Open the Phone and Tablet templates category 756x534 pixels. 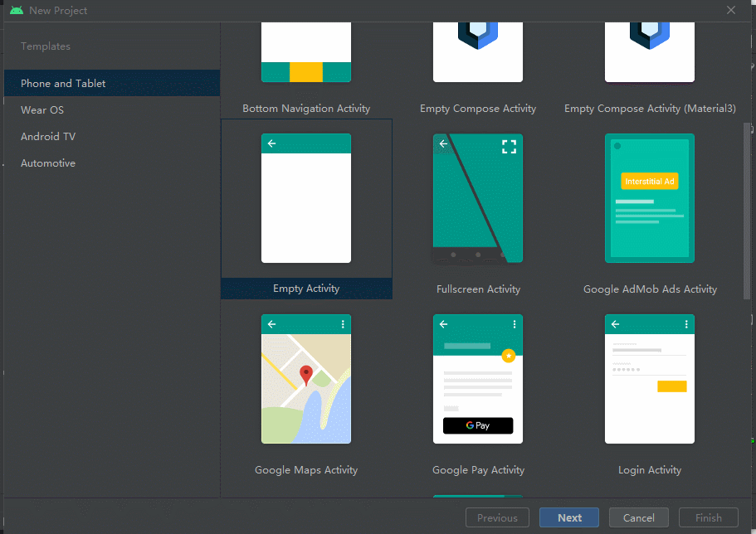click(x=63, y=84)
